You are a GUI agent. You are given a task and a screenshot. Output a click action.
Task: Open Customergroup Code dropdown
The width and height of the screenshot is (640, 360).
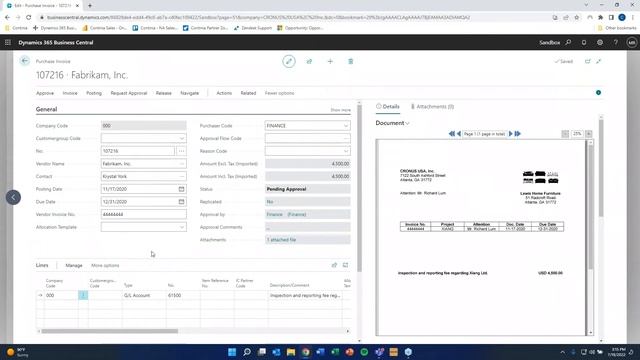click(182, 138)
